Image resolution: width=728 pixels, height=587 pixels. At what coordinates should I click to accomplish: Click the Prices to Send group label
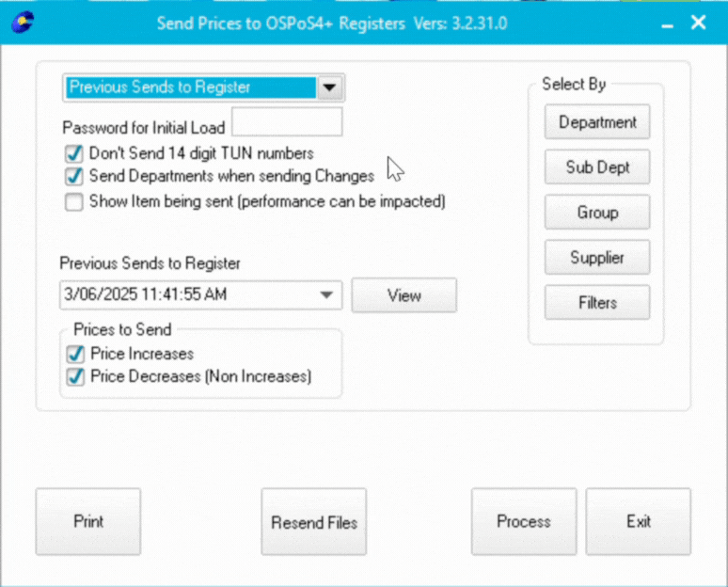pos(122,329)
